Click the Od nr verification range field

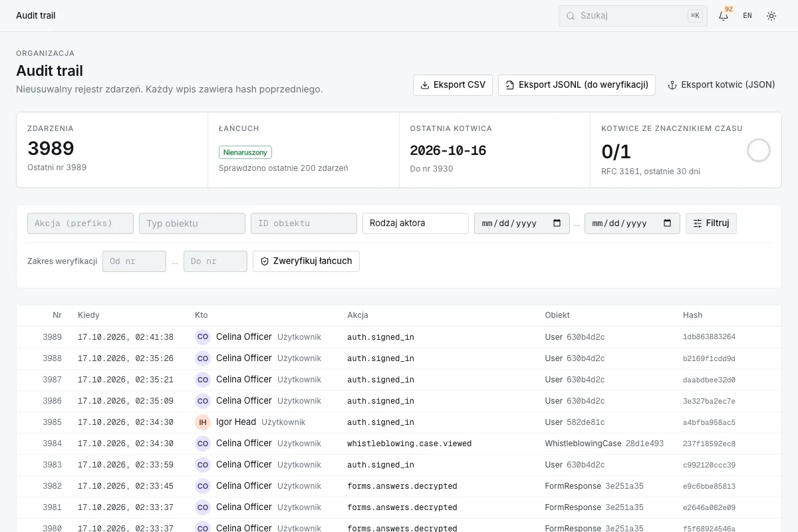pyautogui.click(x=134, y=261)
